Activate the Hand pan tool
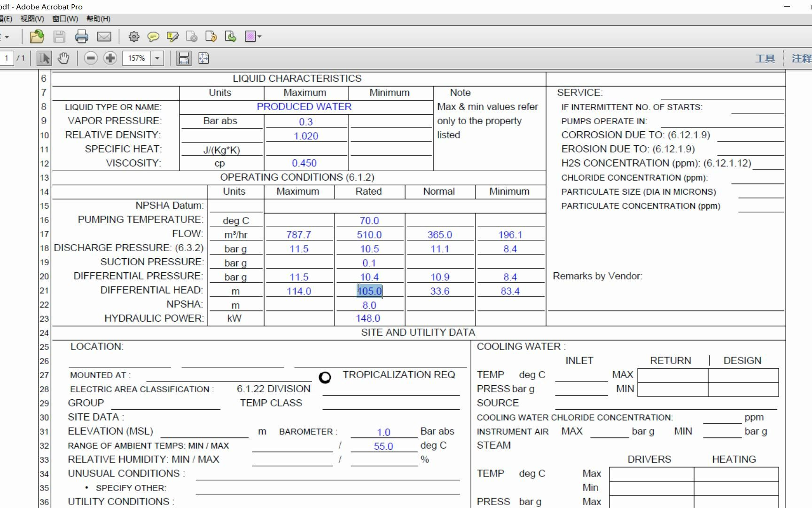 (63, 58)
